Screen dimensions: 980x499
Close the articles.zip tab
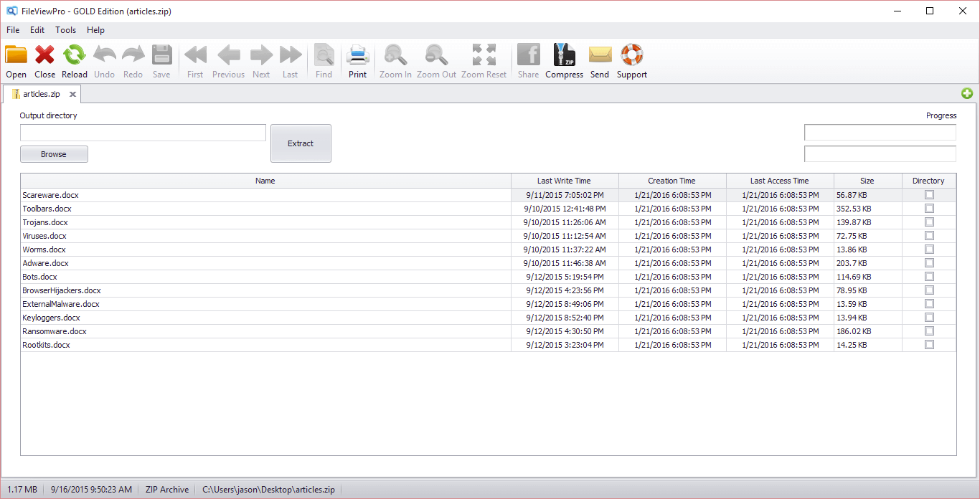click(x=72, y=94)
